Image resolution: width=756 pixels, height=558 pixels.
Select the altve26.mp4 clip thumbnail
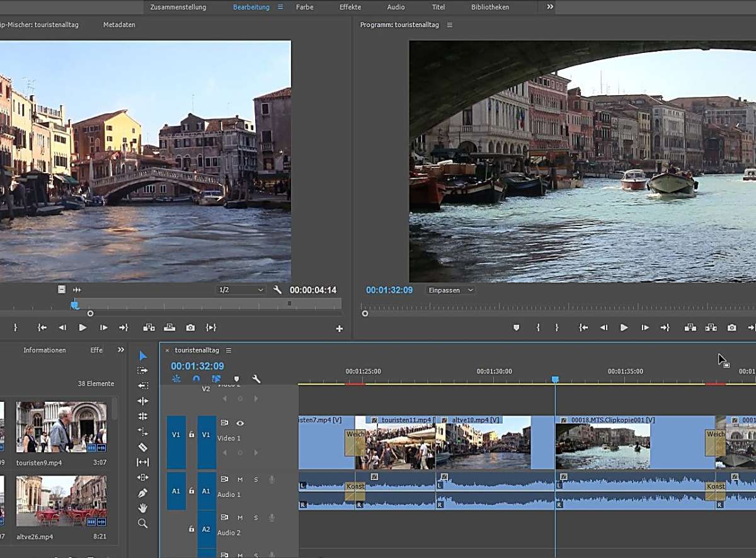pyautogui.click(x=60, y=501)
